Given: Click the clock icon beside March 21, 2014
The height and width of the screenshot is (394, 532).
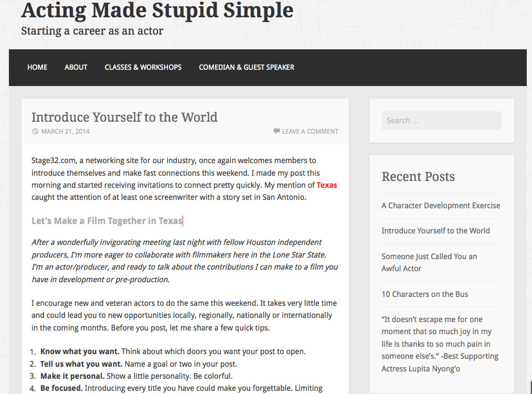Looking at the screenshot, I should point(35,131).
